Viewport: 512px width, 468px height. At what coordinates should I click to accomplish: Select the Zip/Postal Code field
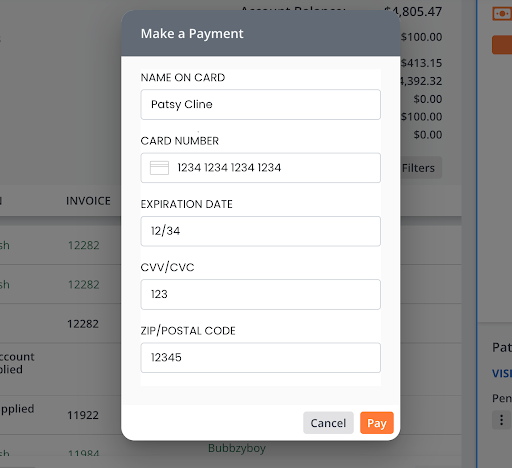pyautogui.click(x=260, y=358)
